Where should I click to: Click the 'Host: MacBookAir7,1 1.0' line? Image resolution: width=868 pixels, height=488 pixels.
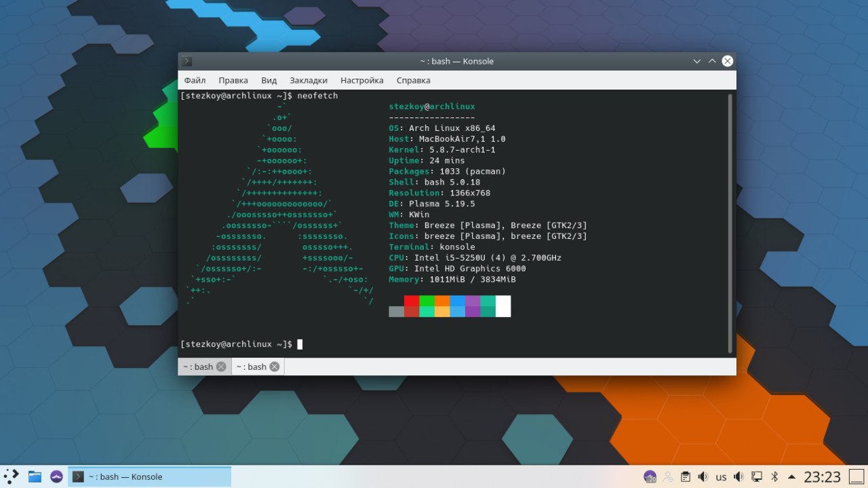[x=447, y=139]
